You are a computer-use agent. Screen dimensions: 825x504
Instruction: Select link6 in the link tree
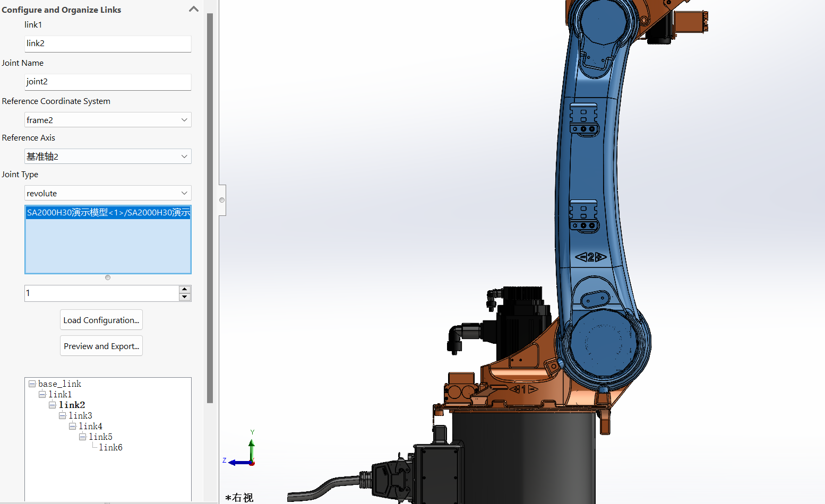pyautogui.click(x=110, y=447)
